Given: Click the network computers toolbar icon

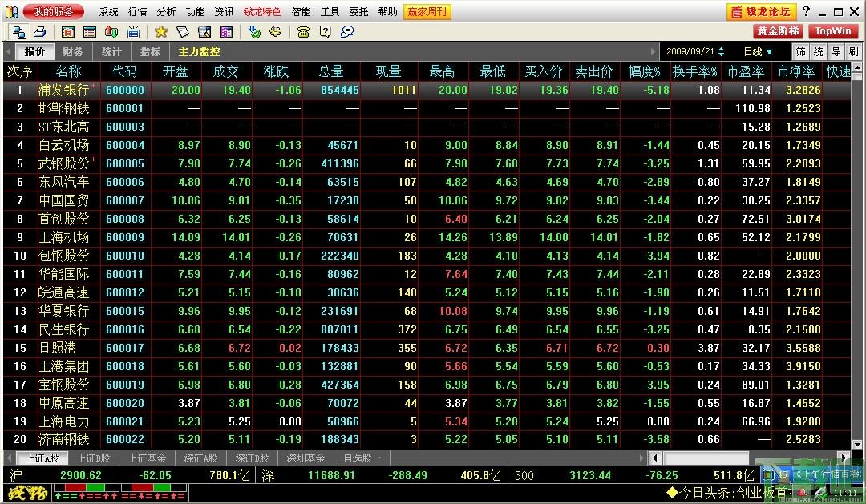Looking at the screenshot, I should 18,32.
